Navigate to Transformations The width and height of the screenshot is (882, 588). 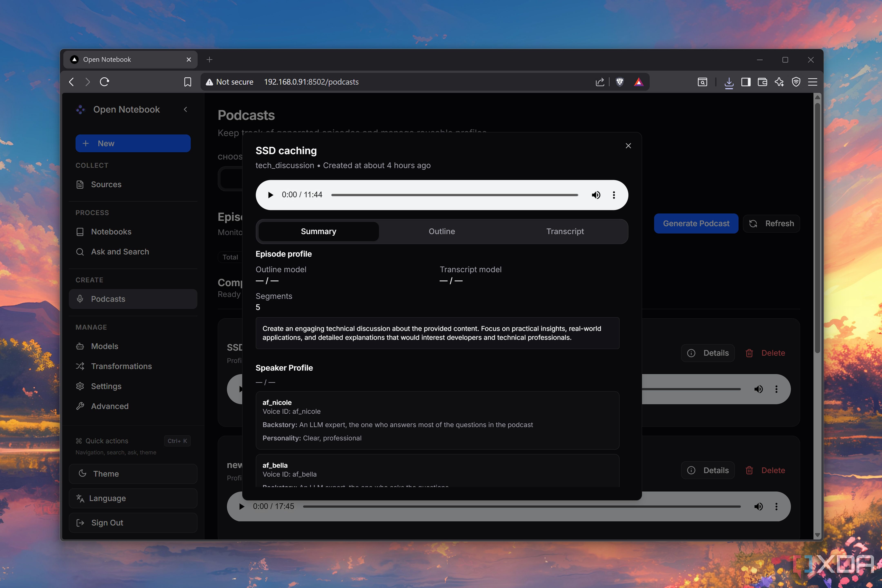point(133,366)
